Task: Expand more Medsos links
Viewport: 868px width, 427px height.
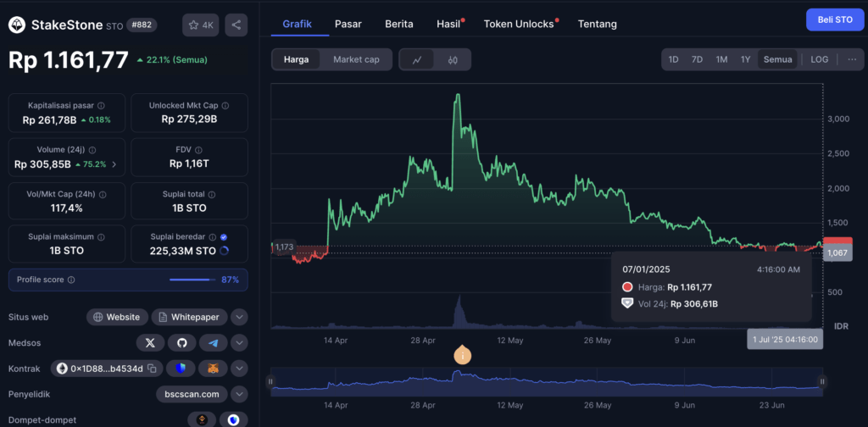Action: click(239, 343)
